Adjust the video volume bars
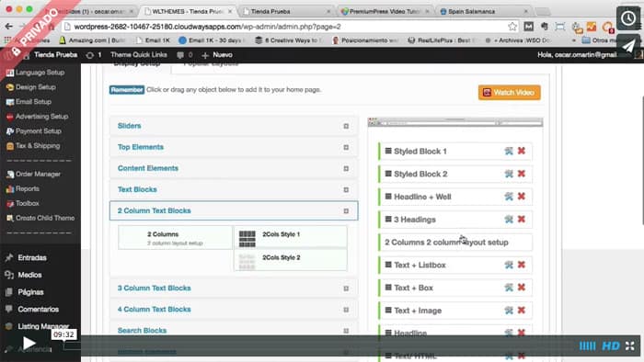644x362 pixels. pos(587,346)
